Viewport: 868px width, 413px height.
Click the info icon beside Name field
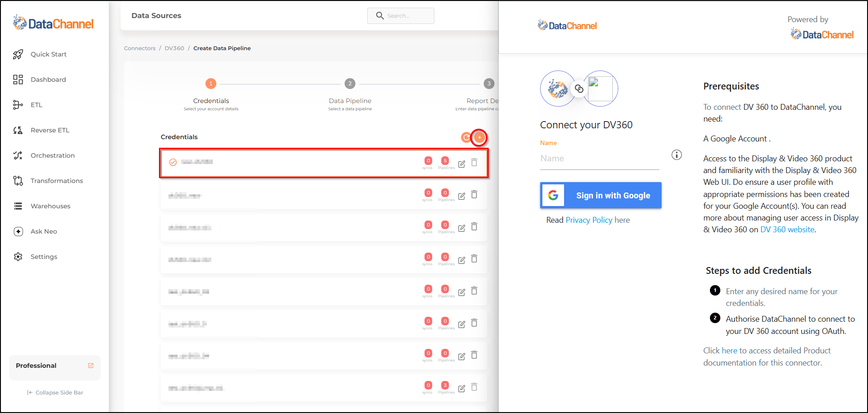(677, 155)
